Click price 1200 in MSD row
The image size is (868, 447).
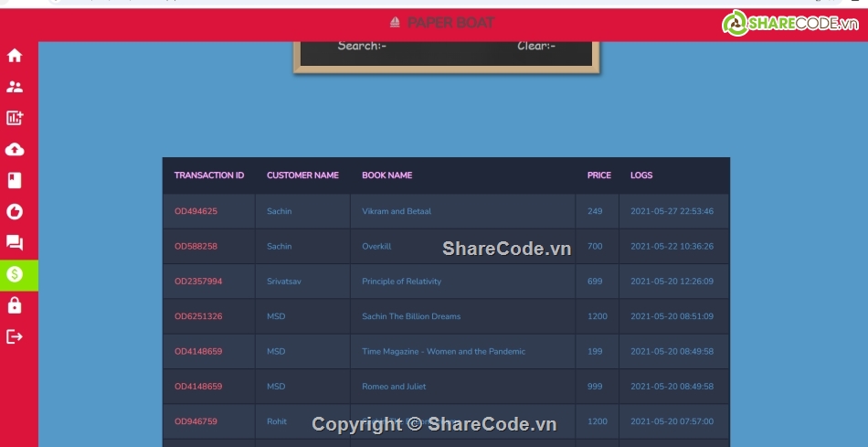(598, 316)
